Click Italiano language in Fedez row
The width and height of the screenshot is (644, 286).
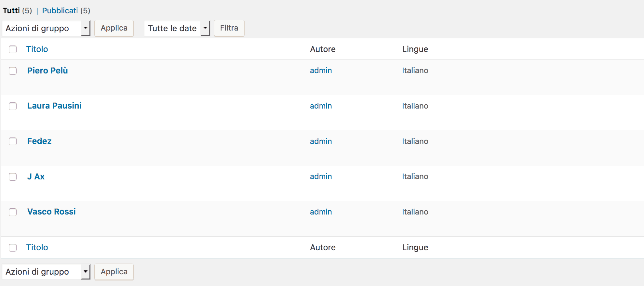click(x=415, y=141)
